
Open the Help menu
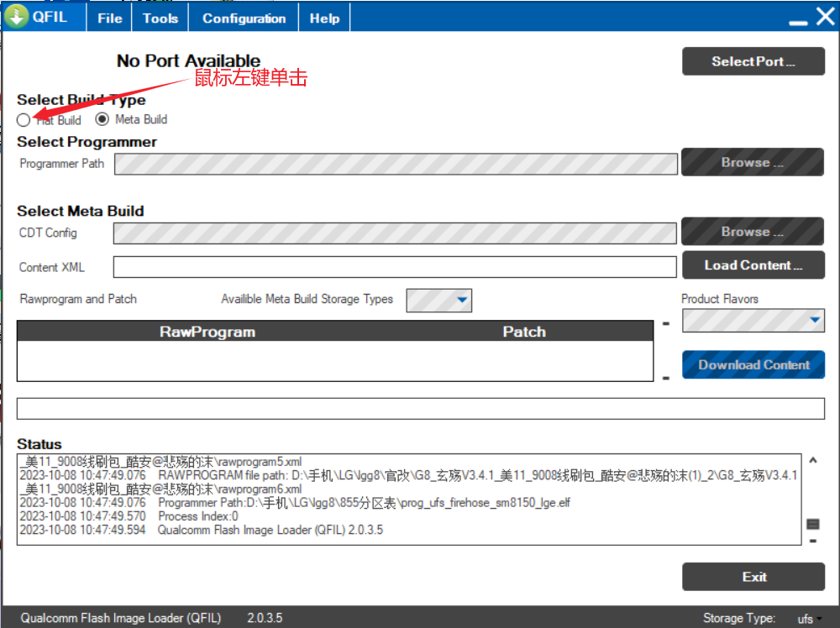coord(324,18)
